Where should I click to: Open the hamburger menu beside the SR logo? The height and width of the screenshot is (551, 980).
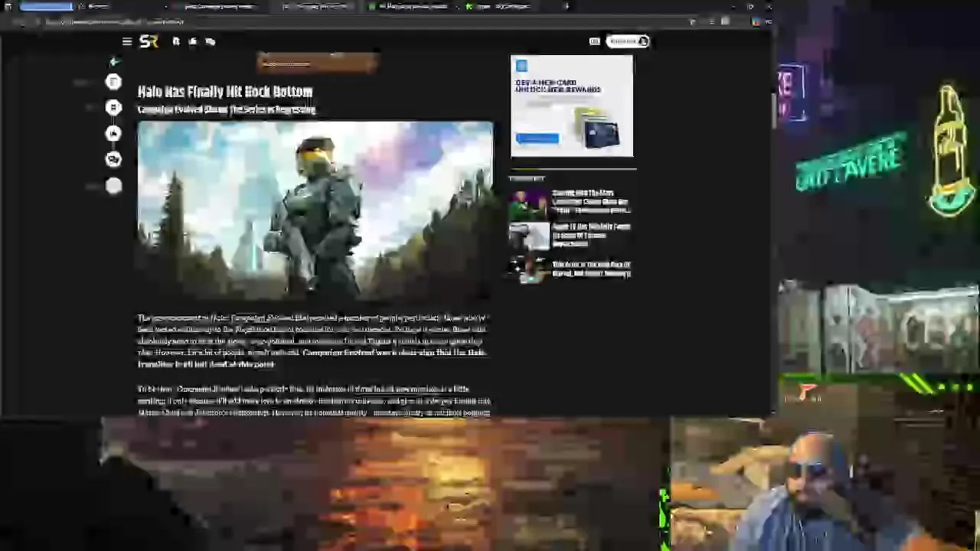pos(127,41)
